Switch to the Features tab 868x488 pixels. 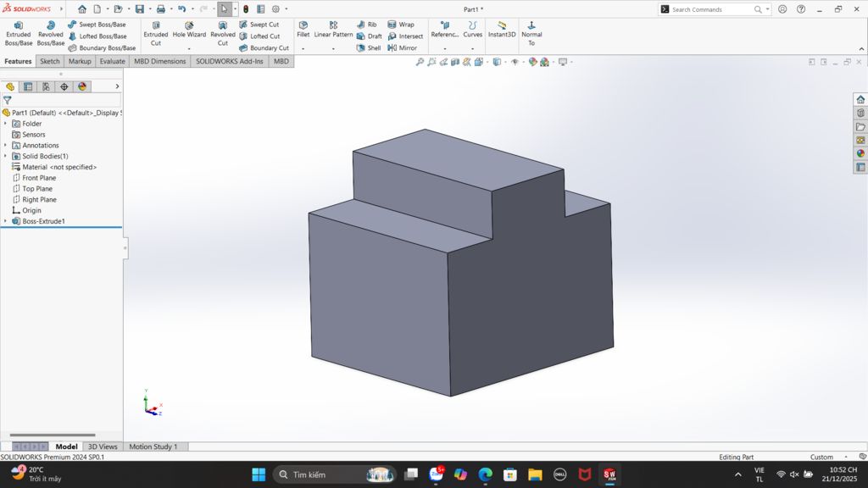pyautogui.click(x=18, y=61)
